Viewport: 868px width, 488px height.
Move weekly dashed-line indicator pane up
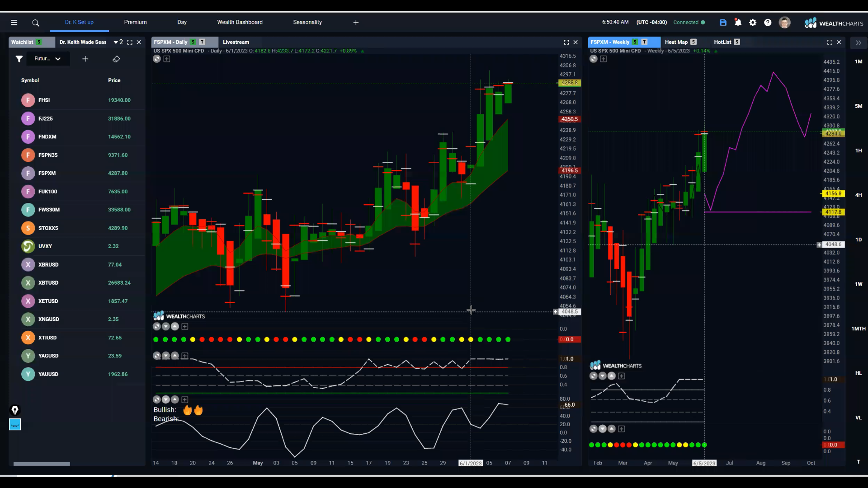(x=612, y=376)
